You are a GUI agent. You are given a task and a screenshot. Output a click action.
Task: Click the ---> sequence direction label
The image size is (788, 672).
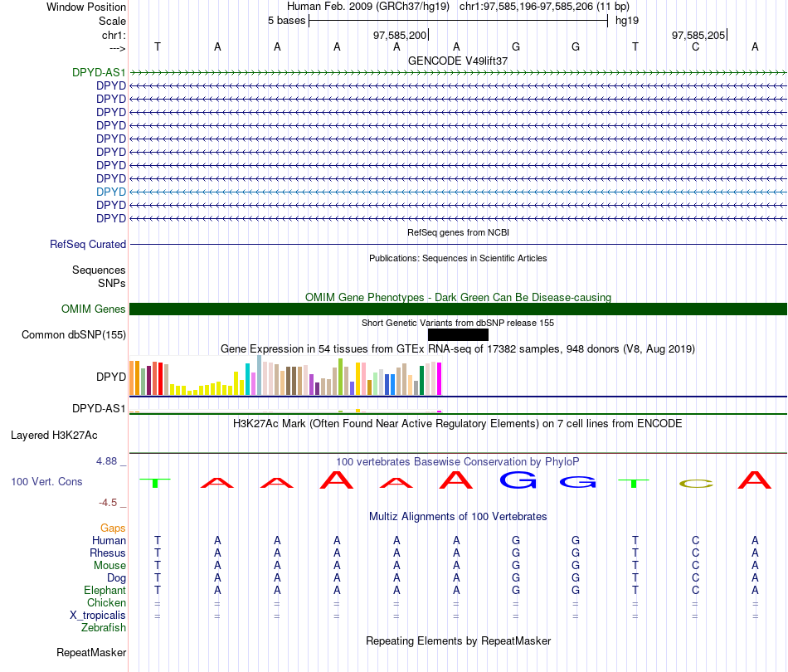[118, 48]
